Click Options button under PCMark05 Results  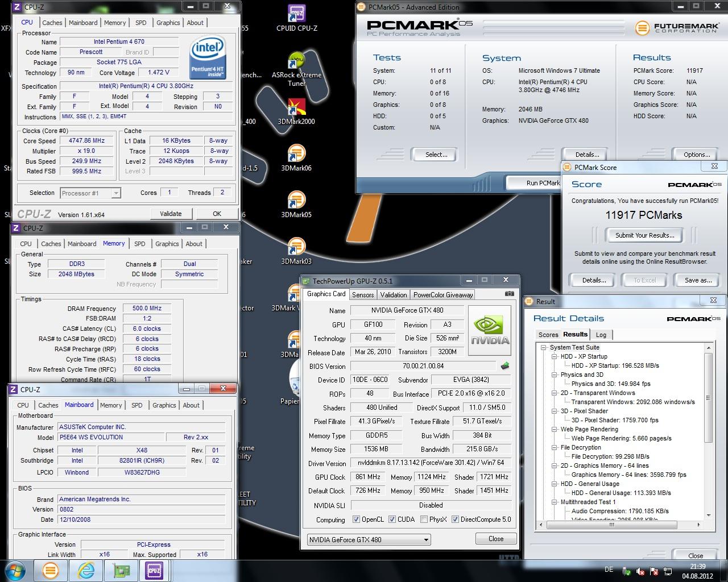697,155
